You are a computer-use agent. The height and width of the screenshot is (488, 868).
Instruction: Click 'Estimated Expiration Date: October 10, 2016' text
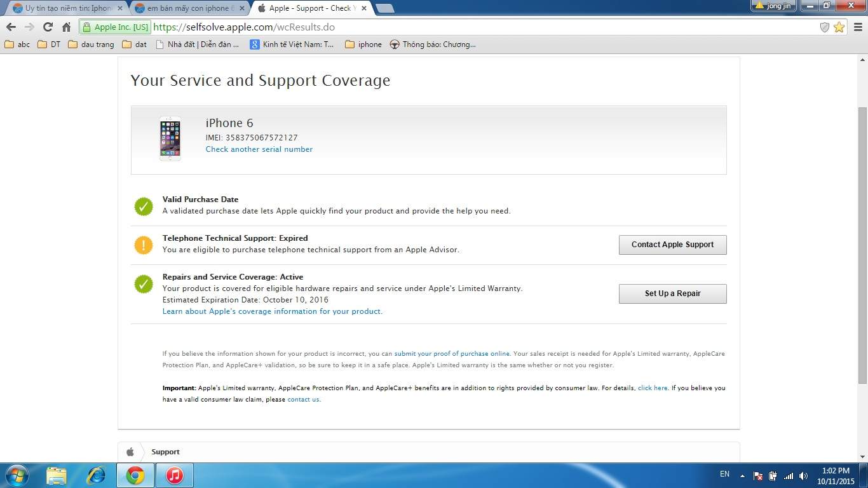click(245, 300)
